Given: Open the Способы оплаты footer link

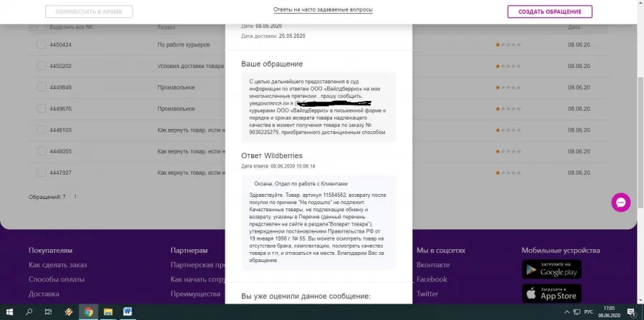Looking at the screenshot, I should (x=57, y=279).
